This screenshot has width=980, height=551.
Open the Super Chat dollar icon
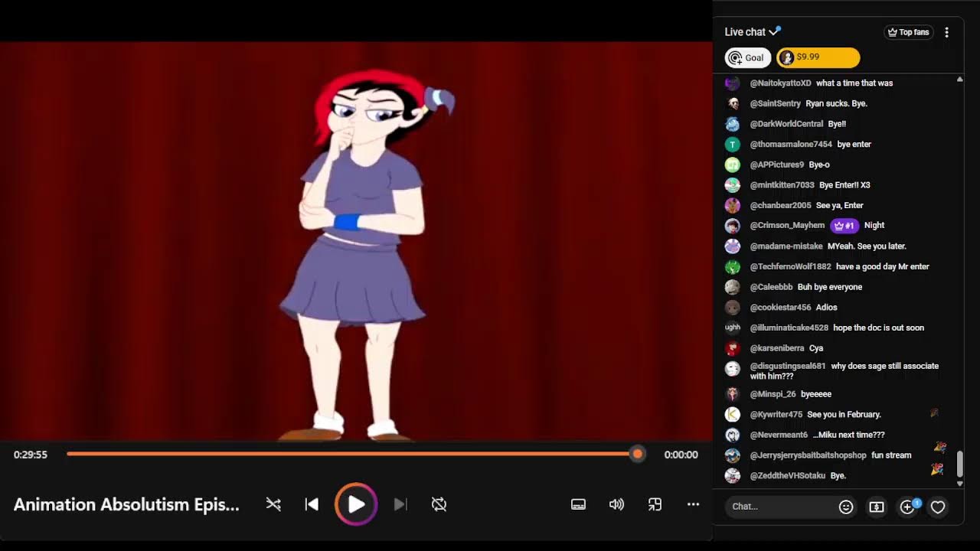877,507
